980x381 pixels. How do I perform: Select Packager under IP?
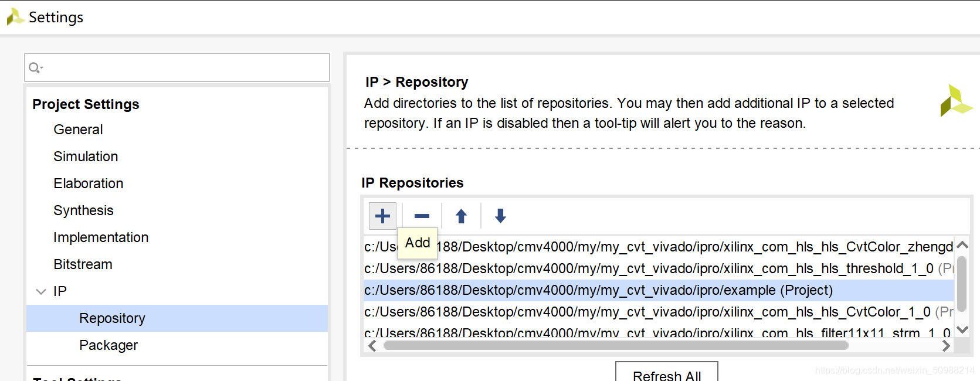[108, 345]
